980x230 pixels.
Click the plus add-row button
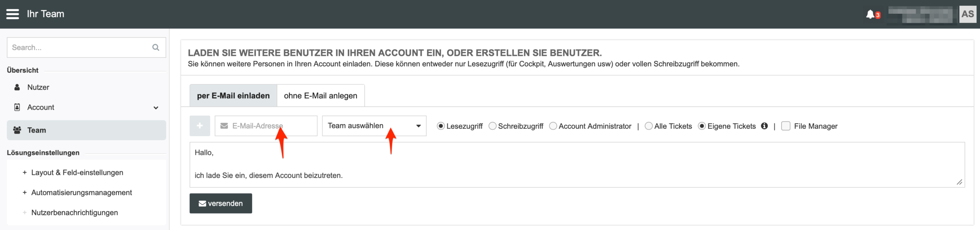(200, 126)
